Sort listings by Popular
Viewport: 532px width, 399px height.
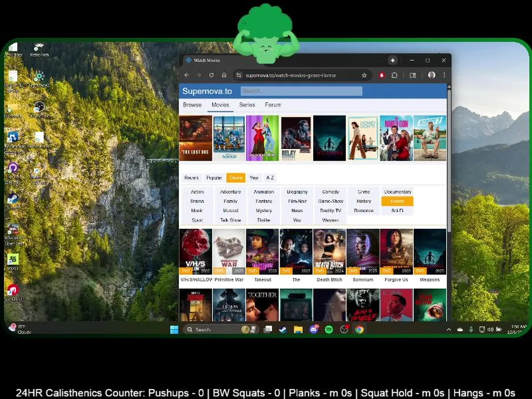(214, 178)
